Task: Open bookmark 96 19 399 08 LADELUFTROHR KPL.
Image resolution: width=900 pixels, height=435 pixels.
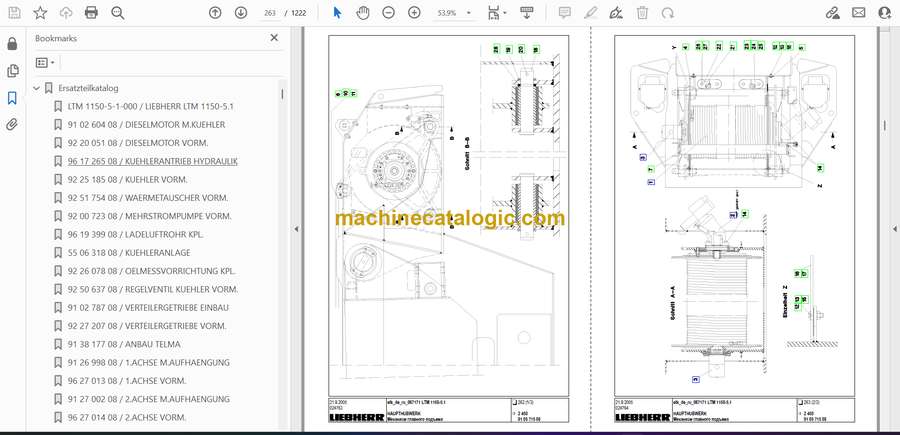Action: [135, 234]
